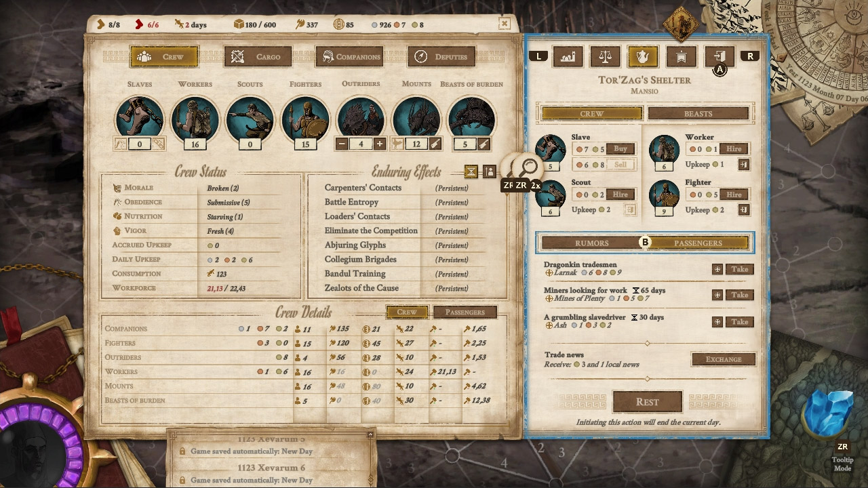The width and height of the screenshot is (868, 488).
Task: Open the Companions tab
Action: pos(349,57)
